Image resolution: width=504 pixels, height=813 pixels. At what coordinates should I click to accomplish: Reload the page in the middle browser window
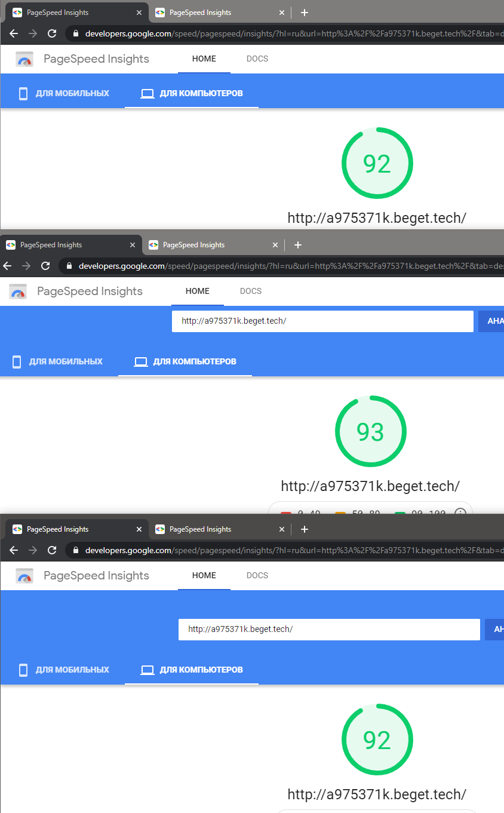(45, 266)
